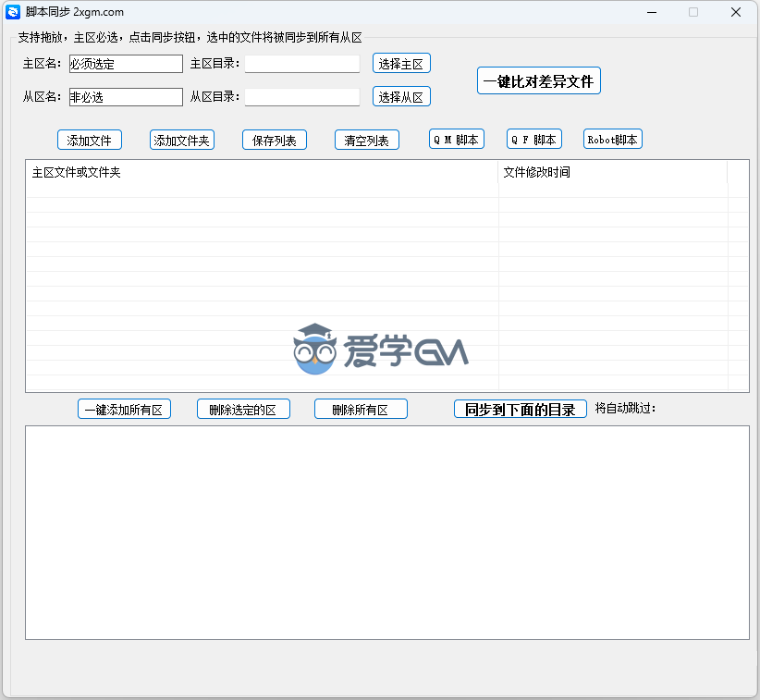The width and height of the screenshot is (760, 700).
Task: Start sync with 同步到下面的目录 button
Action: pyautogui.click(x=520, y=410)
